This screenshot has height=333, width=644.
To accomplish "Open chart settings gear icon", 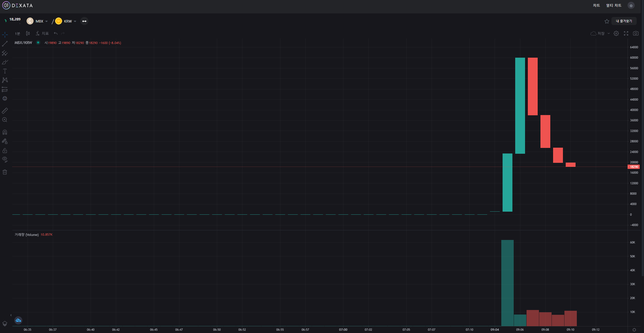I will pos(616,33).
